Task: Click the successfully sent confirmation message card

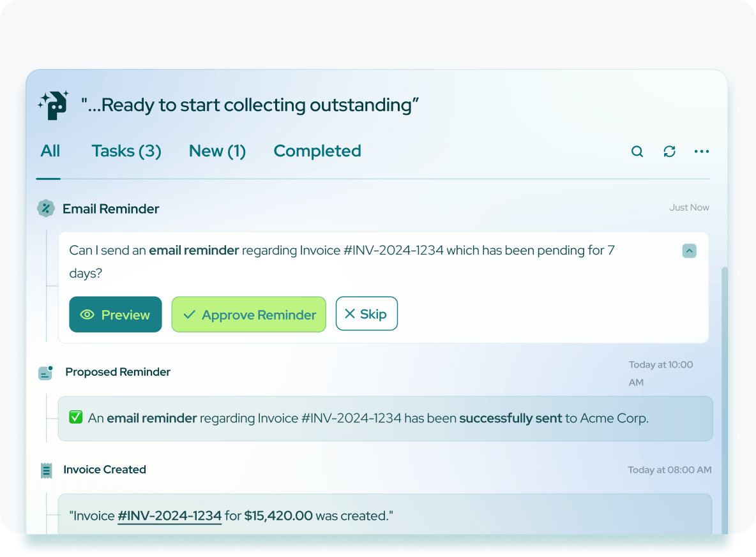Action: 385,419
